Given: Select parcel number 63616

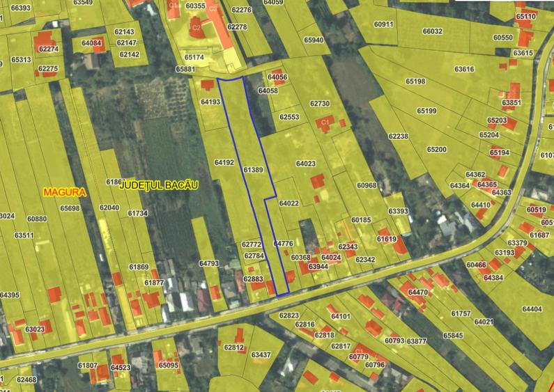Looking at the screenshot, I should coord(464,69).
